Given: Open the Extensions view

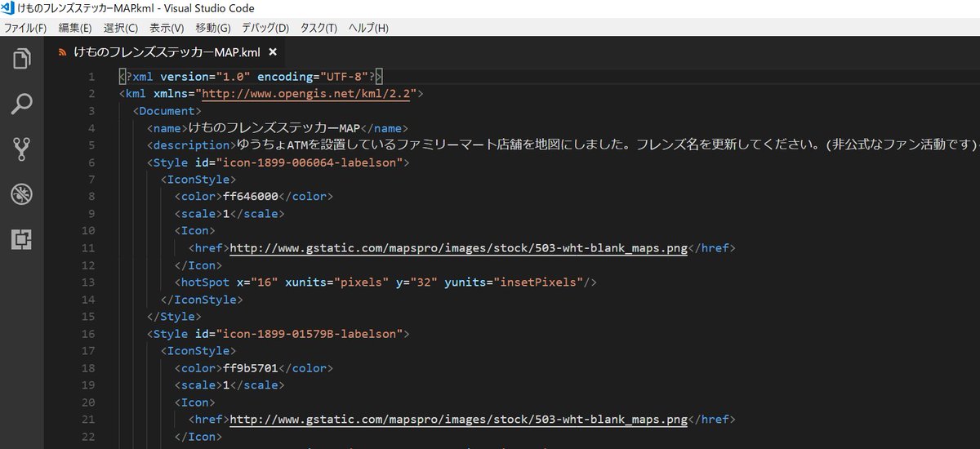Looking at the screenshot, I should point(21,238).
